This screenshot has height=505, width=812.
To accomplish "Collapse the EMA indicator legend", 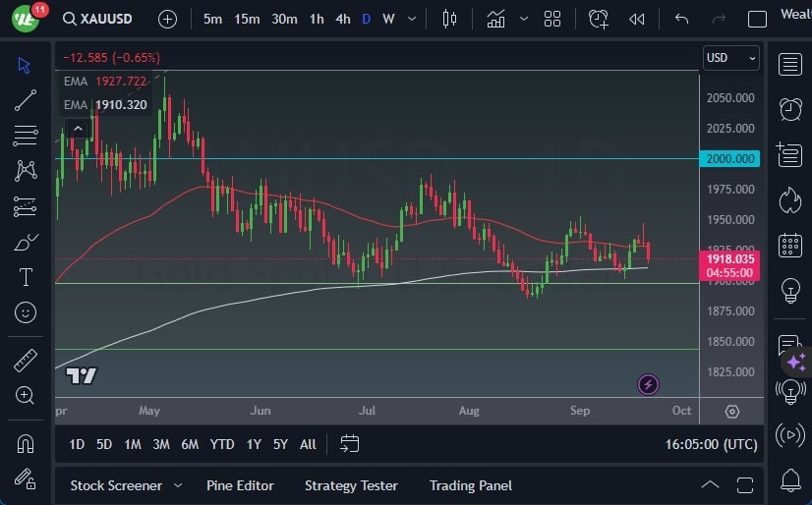I will 77,128.
